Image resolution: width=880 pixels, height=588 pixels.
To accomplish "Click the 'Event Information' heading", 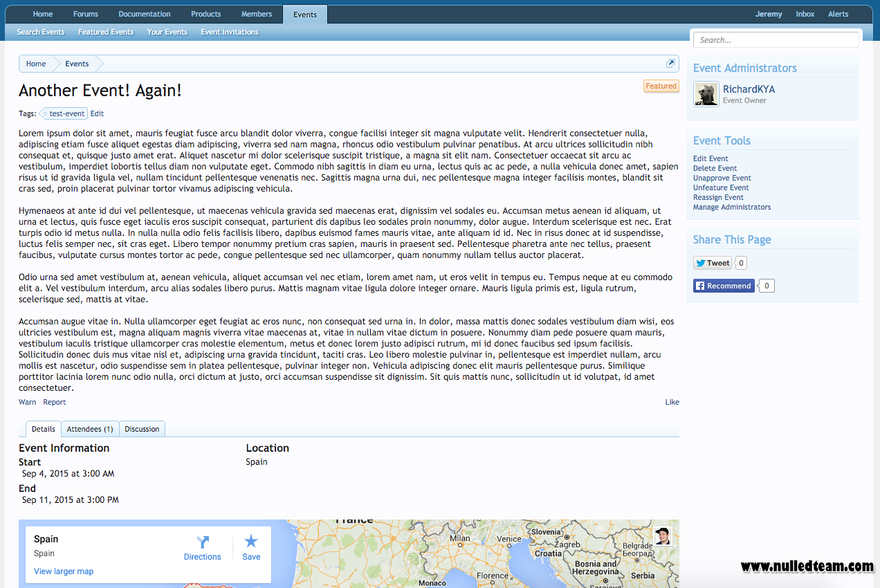I will [x=64, y=448].
